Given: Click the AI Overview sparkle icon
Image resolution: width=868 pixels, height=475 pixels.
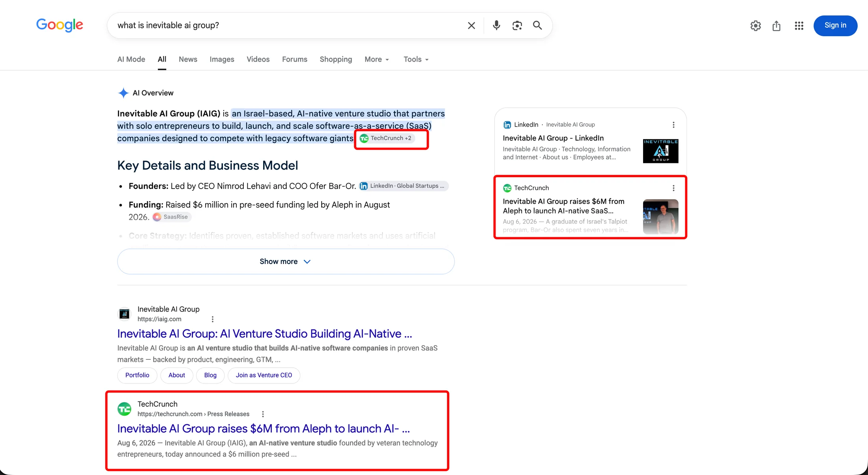Looking at the screenshot, I should point(123,93).
